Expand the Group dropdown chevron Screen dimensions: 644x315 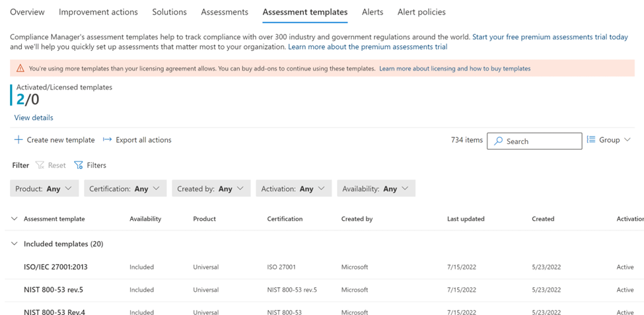[627, 139]
